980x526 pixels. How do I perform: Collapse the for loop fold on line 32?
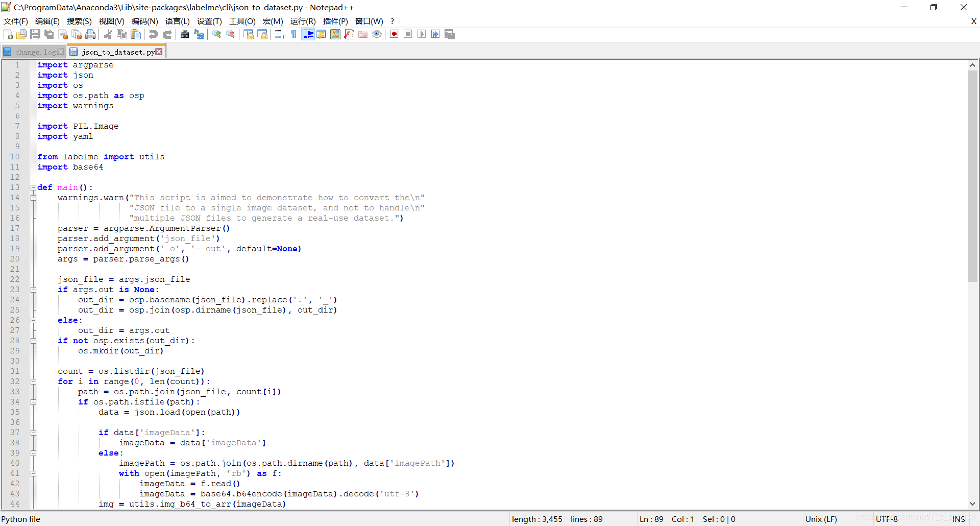point(33,381)
